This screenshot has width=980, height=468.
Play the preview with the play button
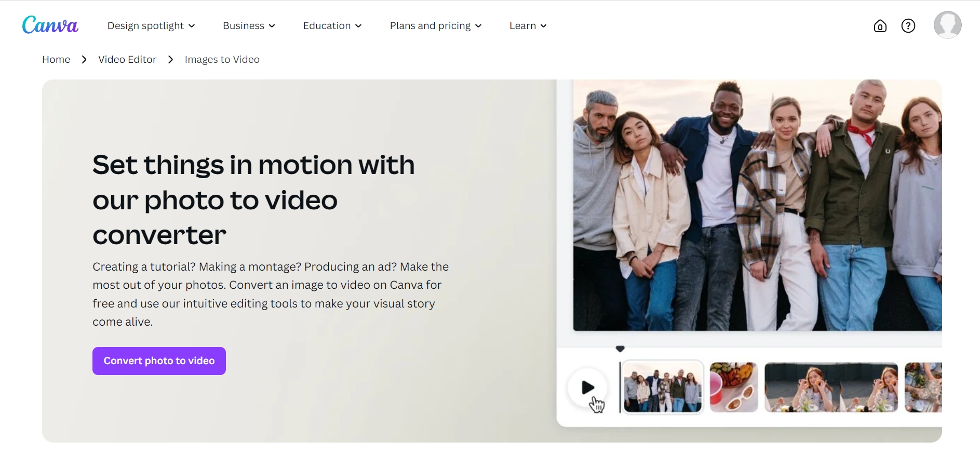587,387
